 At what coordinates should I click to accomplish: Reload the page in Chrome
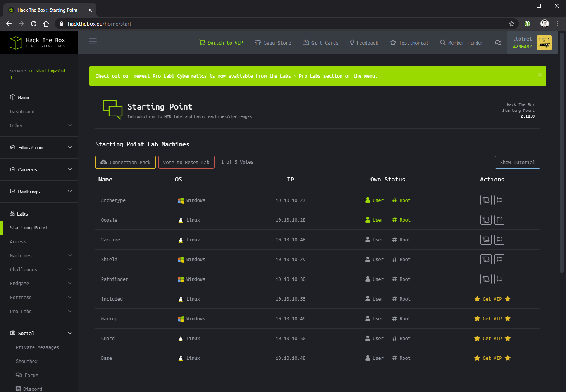[34, 24]
